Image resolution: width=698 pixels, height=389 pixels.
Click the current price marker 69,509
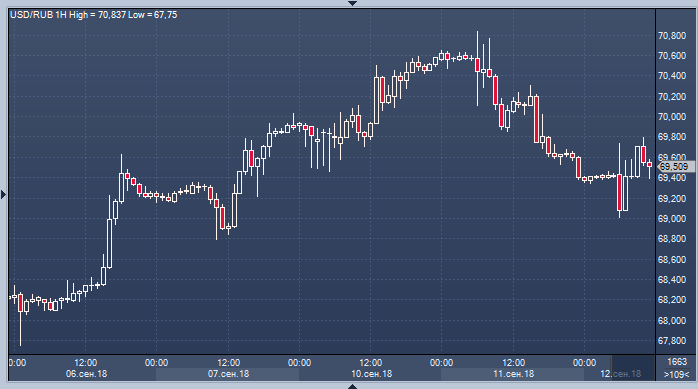point(675,166)
